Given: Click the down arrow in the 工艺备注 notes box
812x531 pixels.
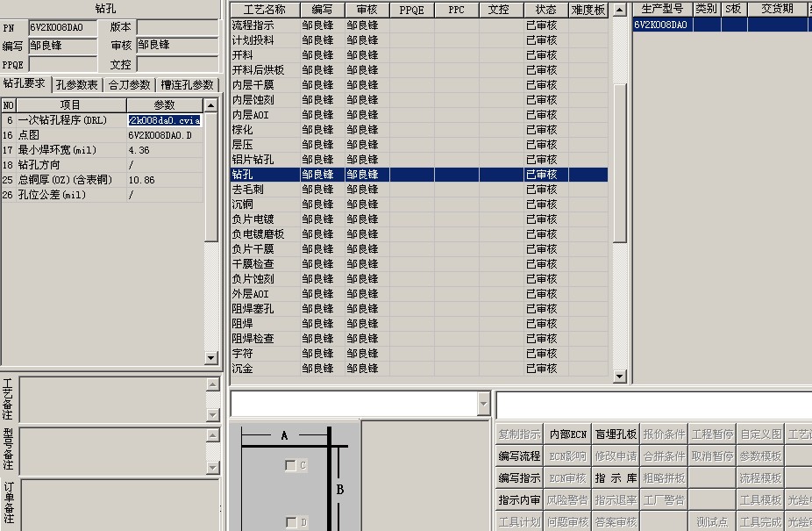Looking at the screenshot, I should point(213,414).
